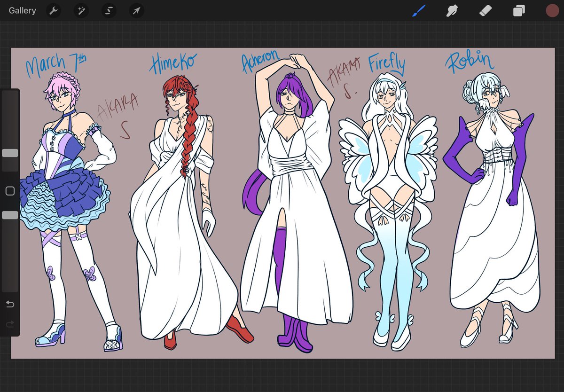Tap the handwritten "March 7th" label
The width and height of the screenshot is (564, 392).
[56, 65]
